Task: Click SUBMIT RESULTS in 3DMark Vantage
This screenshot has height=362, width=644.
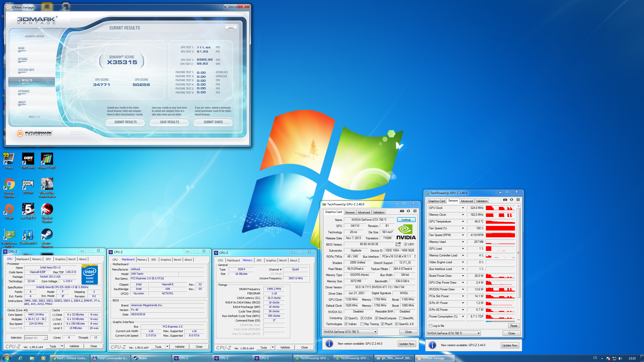Action: coord(125,122)
